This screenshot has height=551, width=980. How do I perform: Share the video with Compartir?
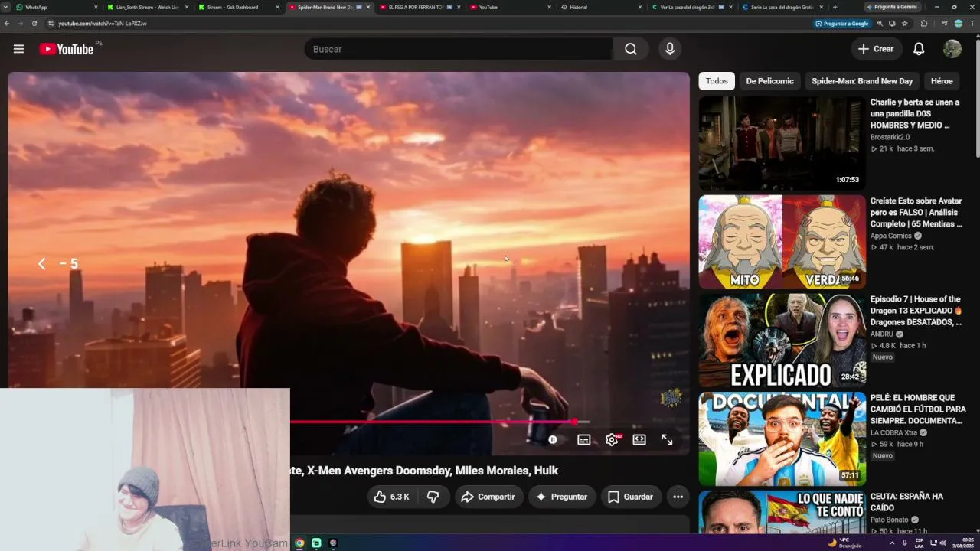pos(488,497)
